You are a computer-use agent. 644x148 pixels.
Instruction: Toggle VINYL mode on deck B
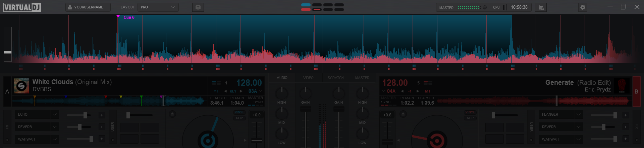(x=470, y=112)
